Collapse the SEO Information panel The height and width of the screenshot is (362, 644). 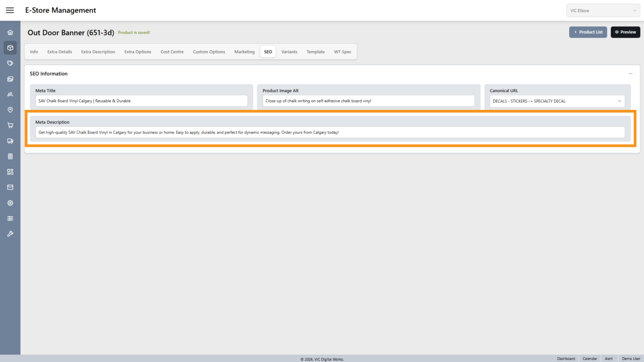click(630, 74)
